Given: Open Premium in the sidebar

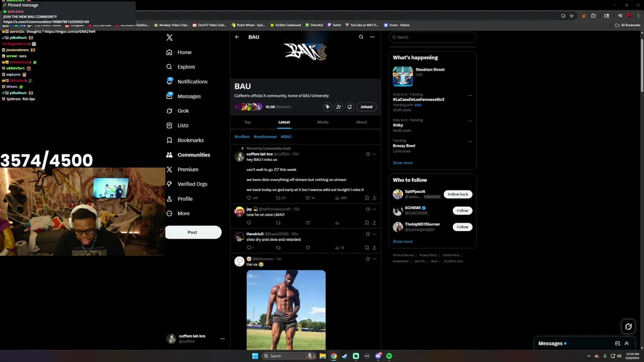Looking at the screenshot, I should tap(182, 169).
